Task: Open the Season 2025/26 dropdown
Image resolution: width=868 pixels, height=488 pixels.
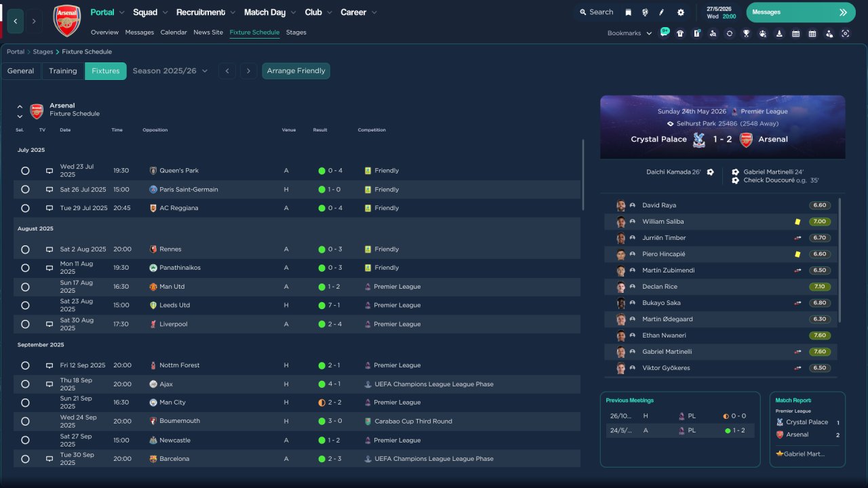Action: [170, 71]
